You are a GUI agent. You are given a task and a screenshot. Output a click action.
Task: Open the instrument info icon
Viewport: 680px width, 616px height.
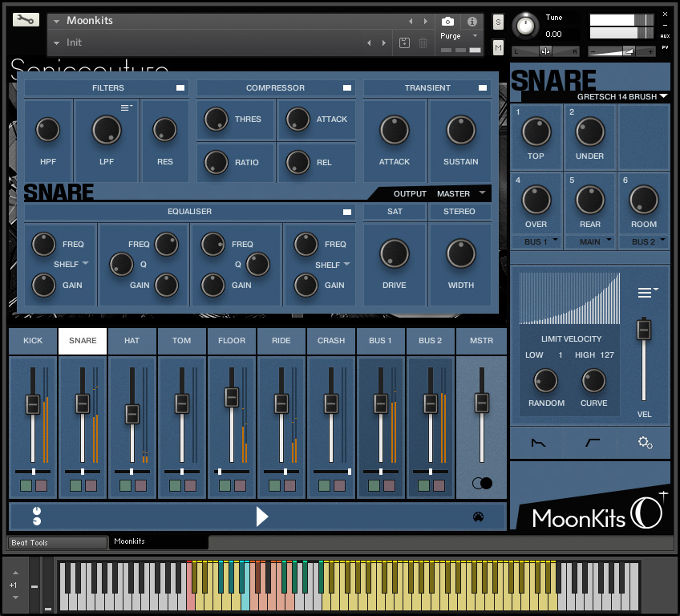coord(472,22)
